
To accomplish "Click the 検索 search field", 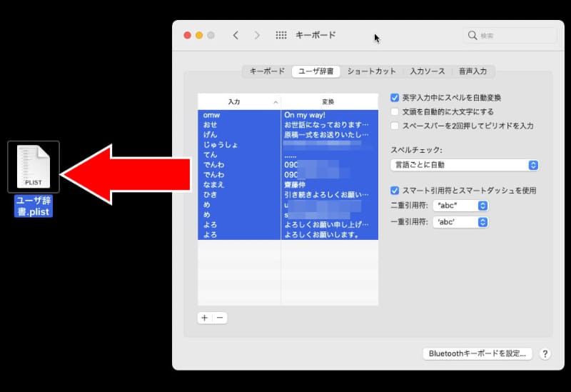I will (x=510, y=35).
